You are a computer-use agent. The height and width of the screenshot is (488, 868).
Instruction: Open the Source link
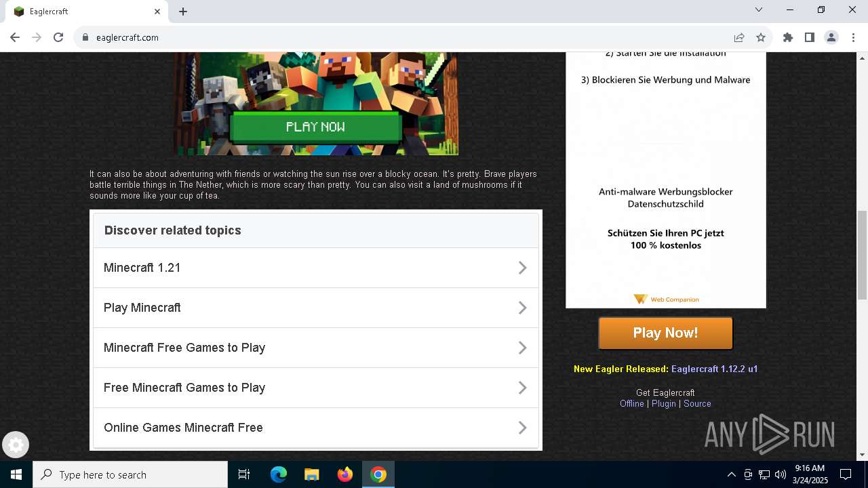697,403
